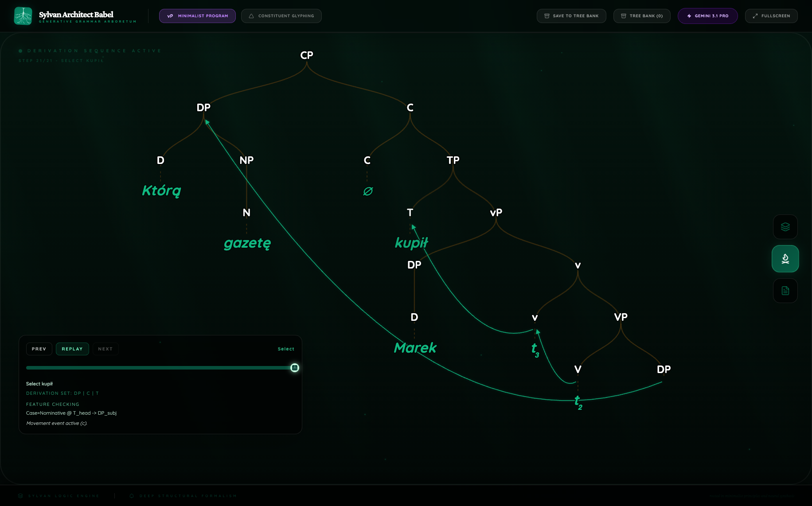The image size is (812, 506).
Task: Click the derivation progress slider handle
Action: pos(295,368)
